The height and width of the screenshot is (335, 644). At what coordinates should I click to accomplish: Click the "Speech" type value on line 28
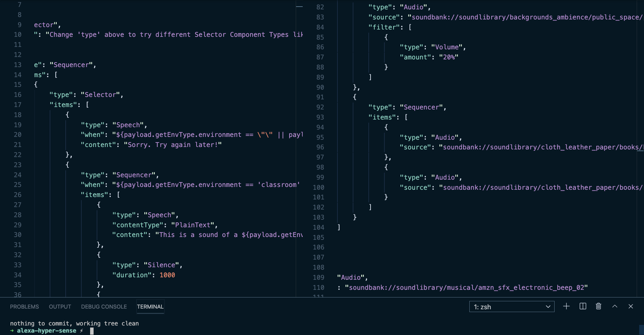click(x=159, y=215)
